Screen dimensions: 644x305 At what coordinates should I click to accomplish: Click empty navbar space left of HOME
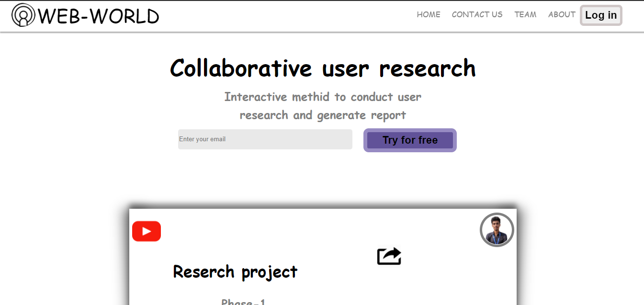point(287,15)
